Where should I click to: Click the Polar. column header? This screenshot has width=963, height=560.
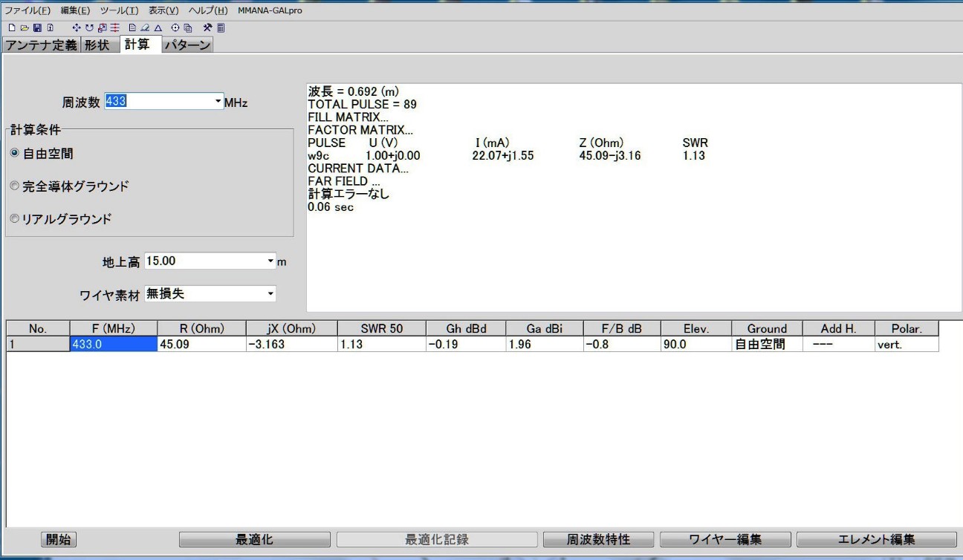pos(906,328)
